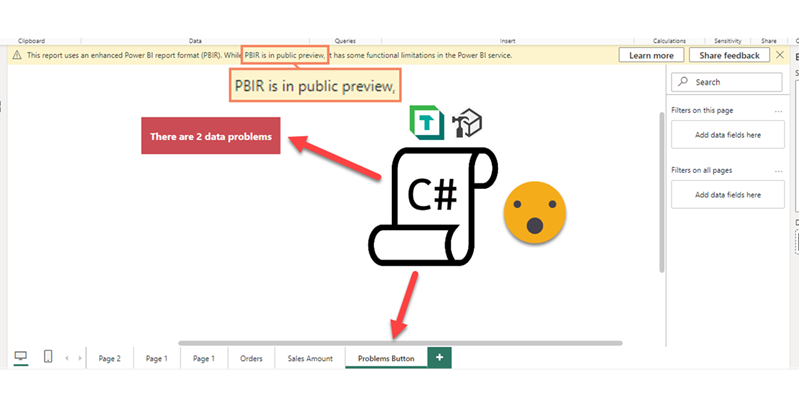Image resolution: width=800 pixels, height=419 pixels.
Task: Click the red data problems button
Action: 210,136
